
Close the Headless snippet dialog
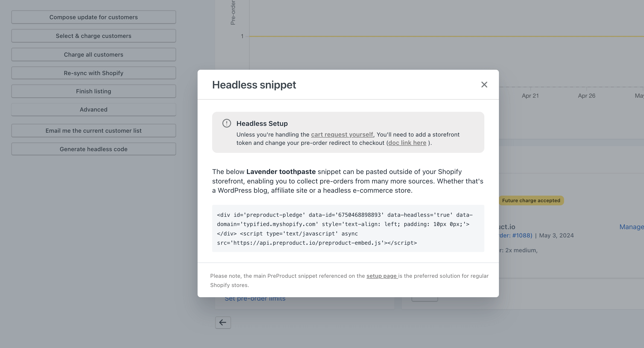484,85
